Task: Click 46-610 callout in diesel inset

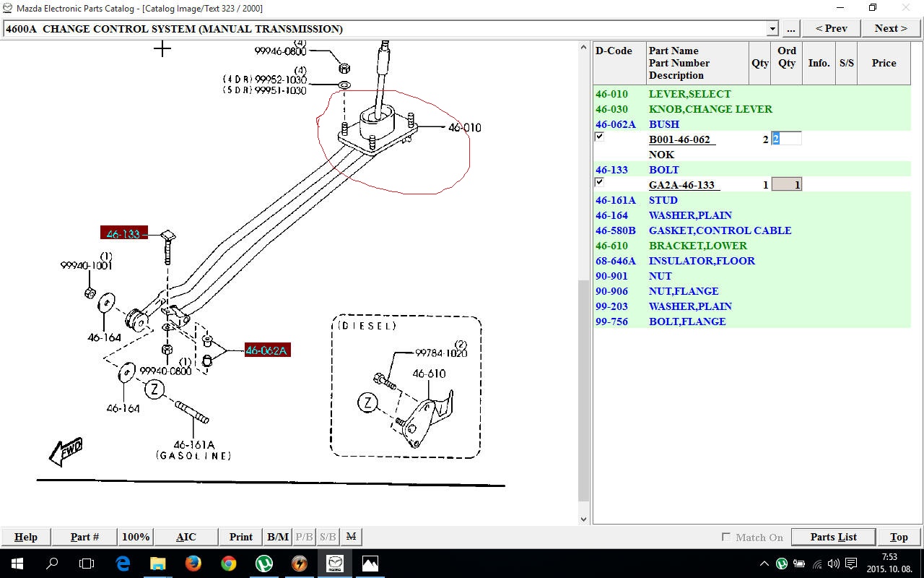Action: coord(429,374)
